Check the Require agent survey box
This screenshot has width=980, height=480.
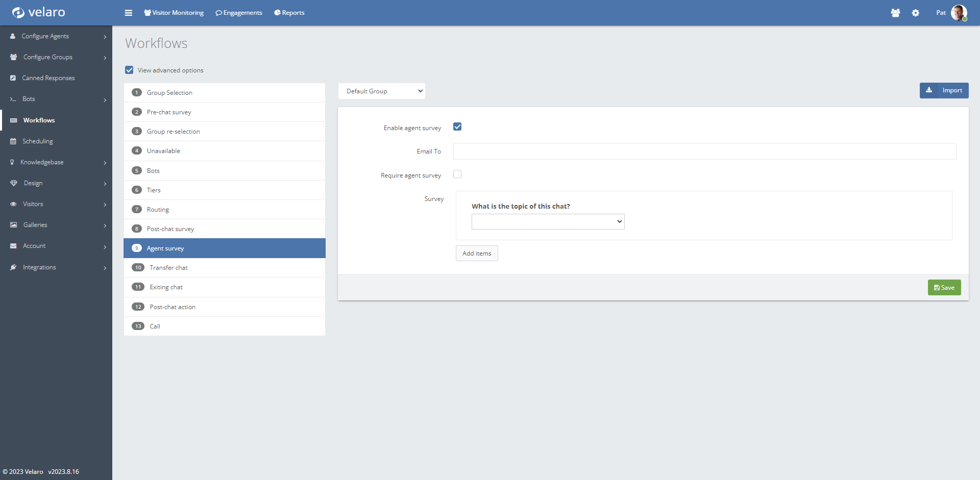point(457,174)
